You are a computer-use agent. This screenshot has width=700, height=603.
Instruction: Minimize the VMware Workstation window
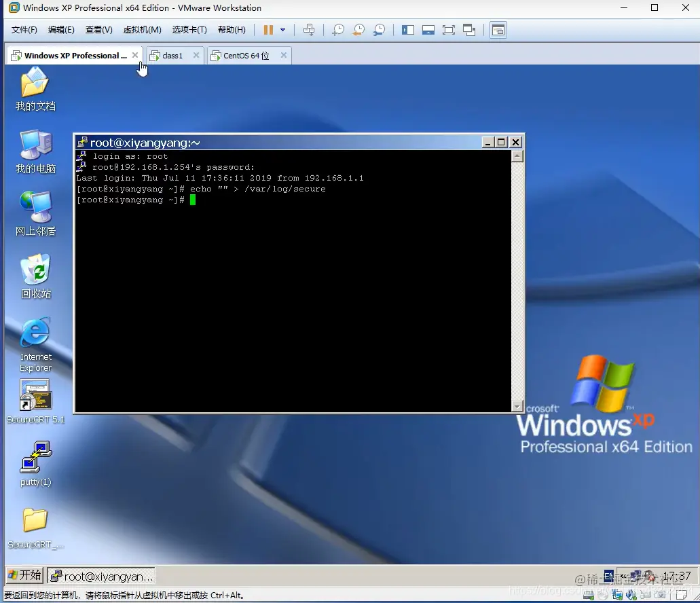(x=624, y=8)
